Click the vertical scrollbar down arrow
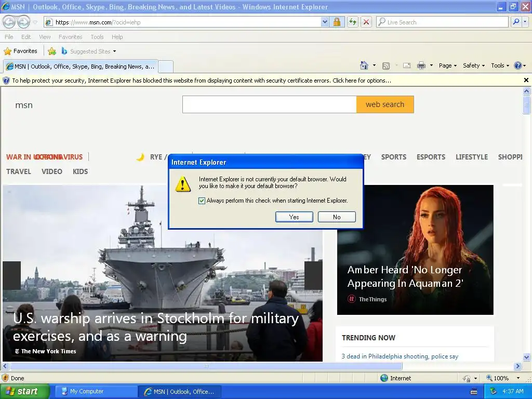532x399 pixels. (526, 357)
